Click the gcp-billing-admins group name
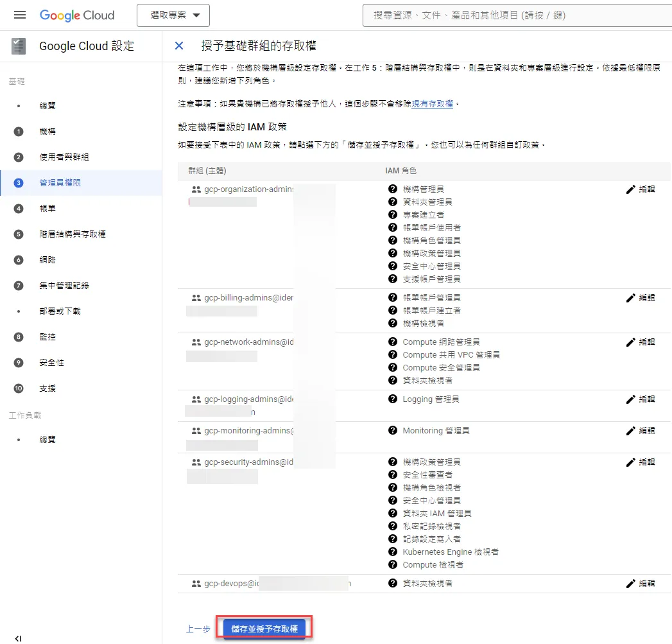The width and height of the screenshot is (672, 644). point(248,297)
